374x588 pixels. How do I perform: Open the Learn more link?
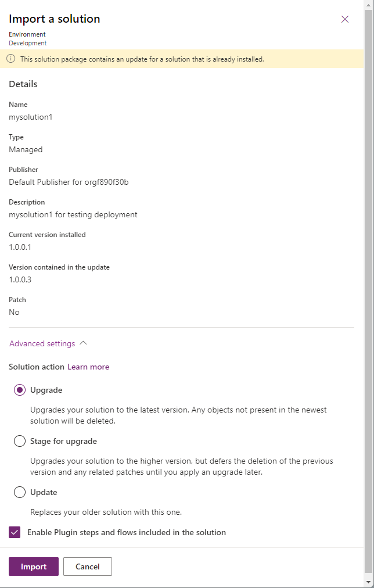coord(88,367)
